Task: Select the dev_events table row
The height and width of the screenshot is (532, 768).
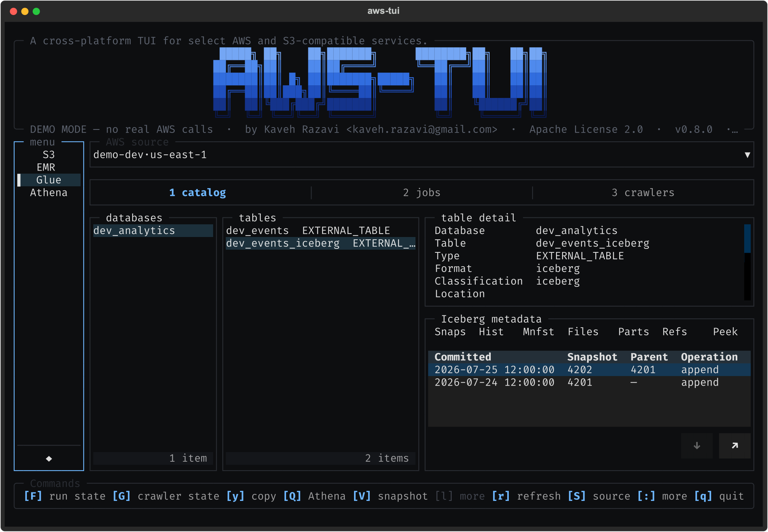Action: (321, 230)
